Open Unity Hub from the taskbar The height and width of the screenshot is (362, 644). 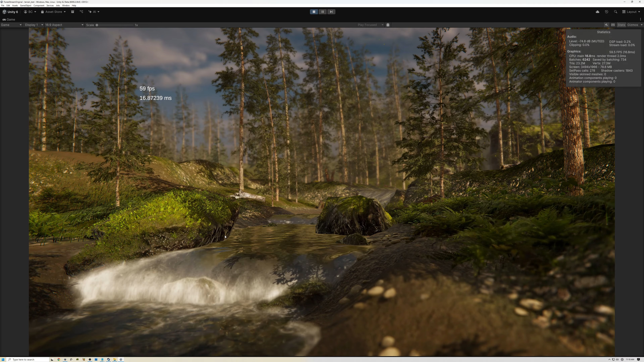coord(65,359)
